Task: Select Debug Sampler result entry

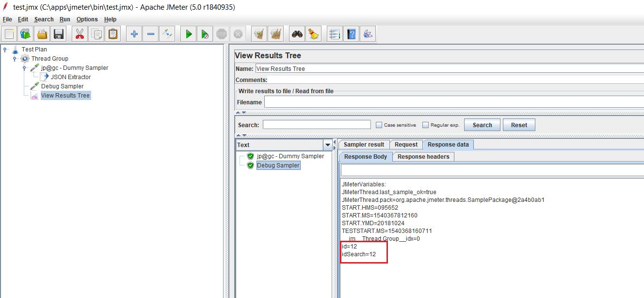Action: coord(278,166)
